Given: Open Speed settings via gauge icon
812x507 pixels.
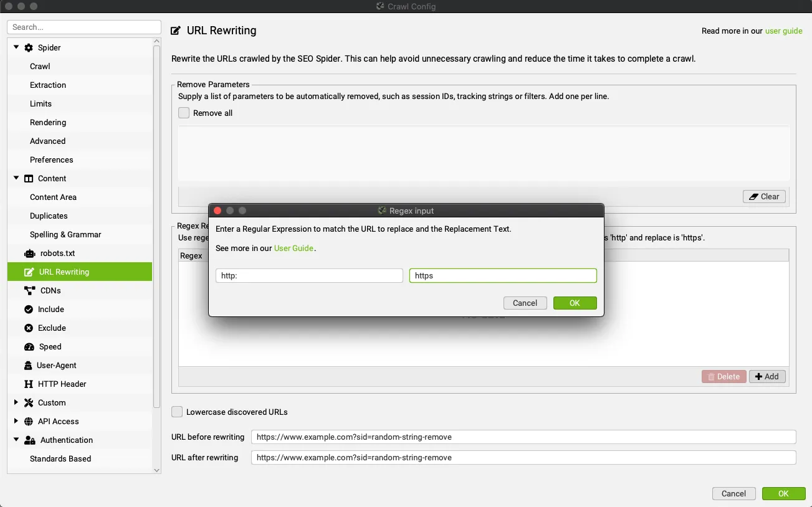Looking at the screenshot, I should click(x=29, y=347).
